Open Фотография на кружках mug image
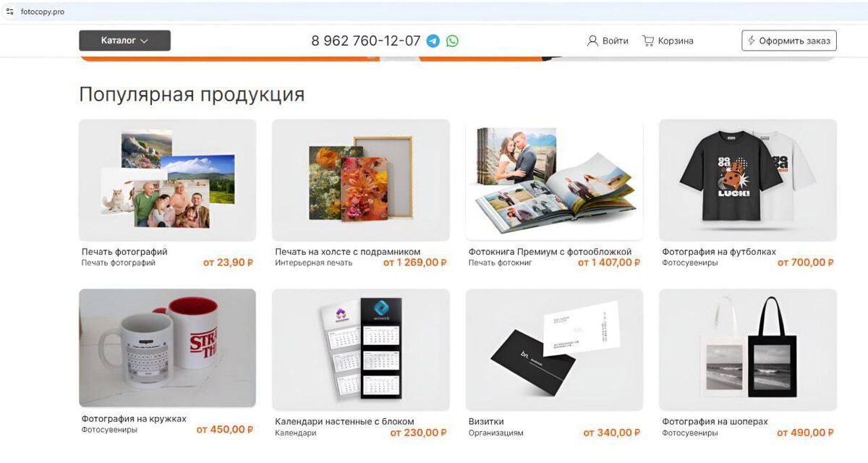This screenshot has width=868, height=463. coord(167,348)
